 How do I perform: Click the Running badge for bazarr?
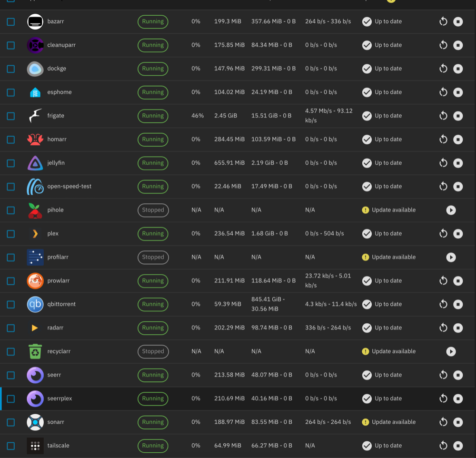[x=153, y=21]
